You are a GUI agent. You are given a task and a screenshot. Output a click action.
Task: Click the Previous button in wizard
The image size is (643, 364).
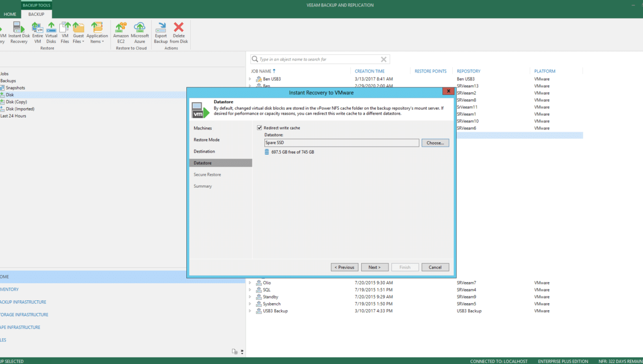click(345, 267)
